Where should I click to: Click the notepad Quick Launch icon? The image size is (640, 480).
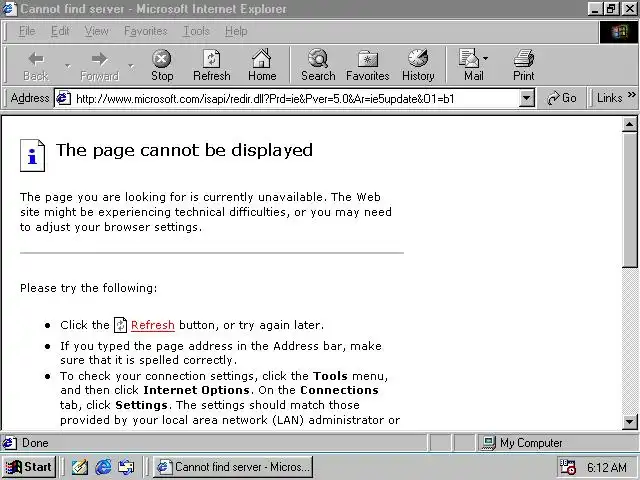pyautogui.click(x=80, y=467)
